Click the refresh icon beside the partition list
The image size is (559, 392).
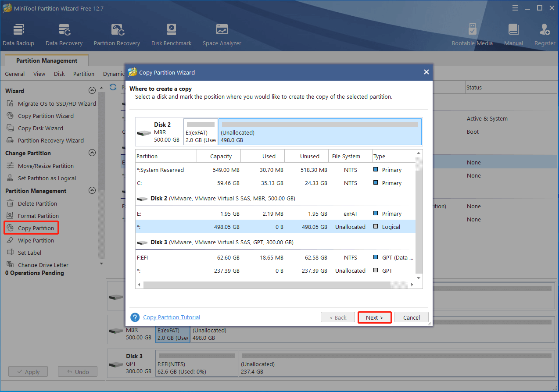(113, 87)
